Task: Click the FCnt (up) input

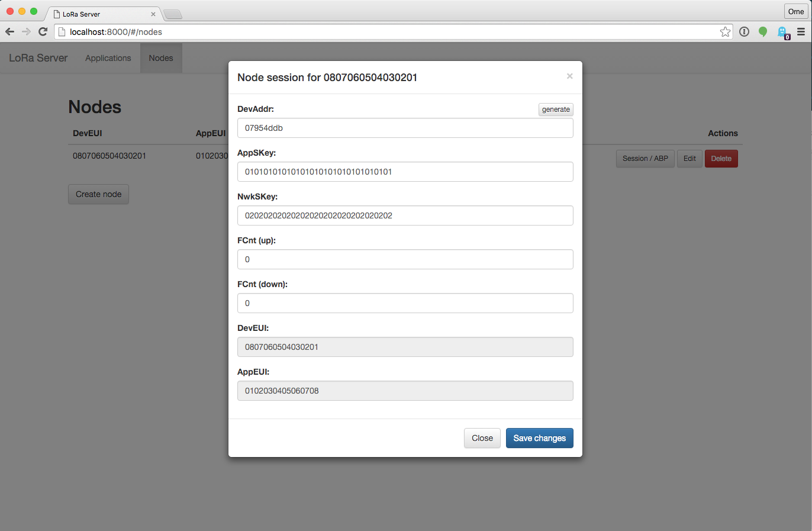Action: (405, 259)
